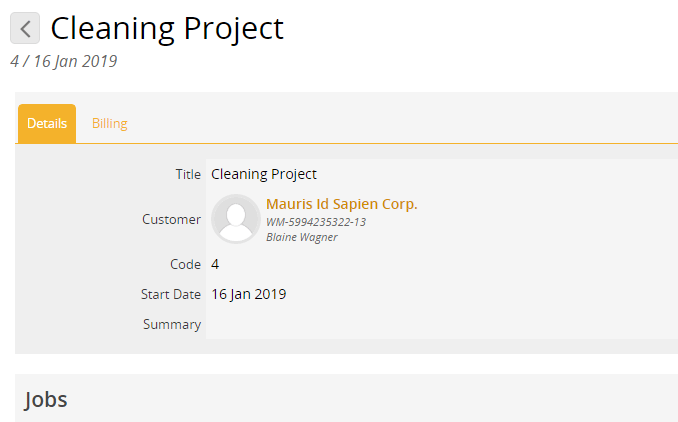Screen dimensions: 678x422
Task: Click the Summary label
Action: (x=172, y=324)
